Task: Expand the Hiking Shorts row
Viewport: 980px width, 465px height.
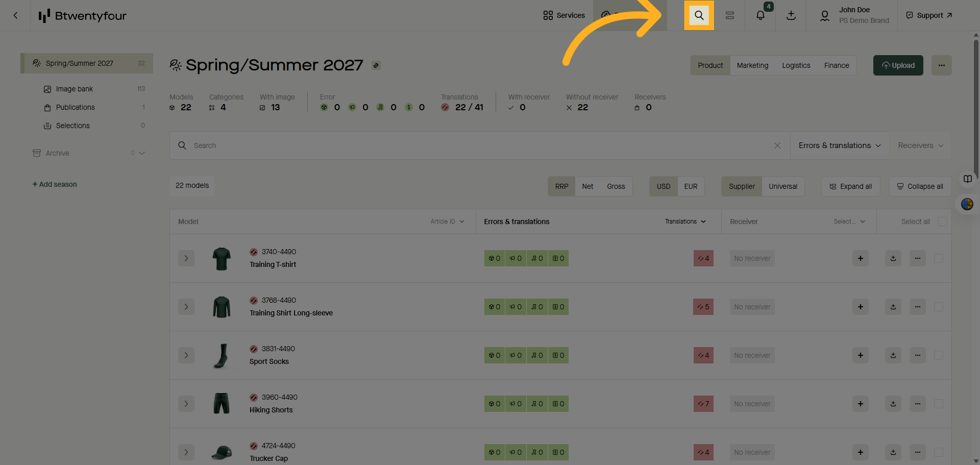Action: click(x=186, y=404)
